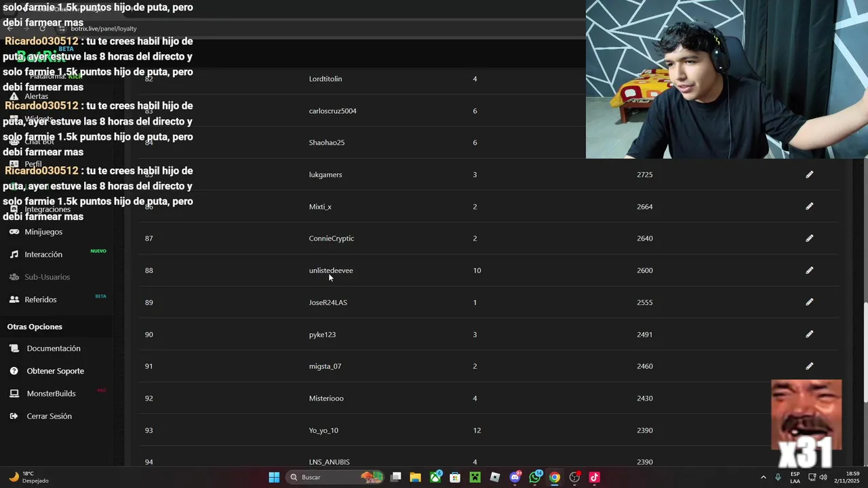This screenshot has width=868, height=488.
Task: Open volume control in system tray
Action: click(x=823, y=477)
